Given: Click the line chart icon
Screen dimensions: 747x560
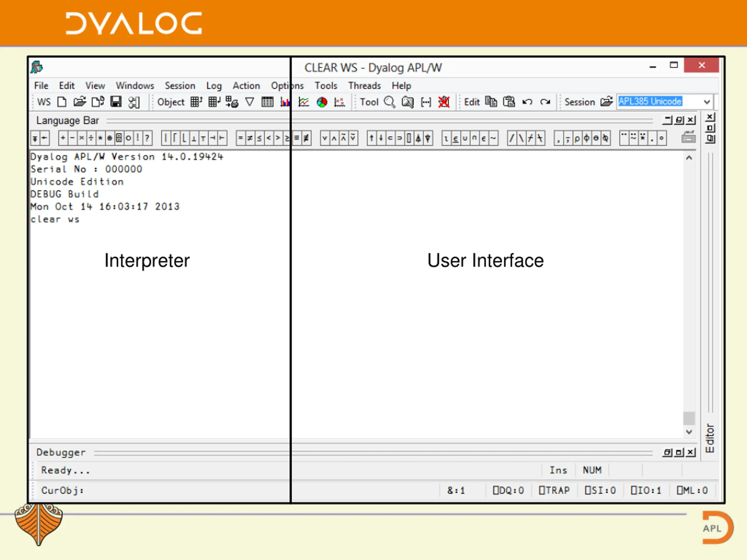Looking at the screenshot, I should tap(303, 101).
